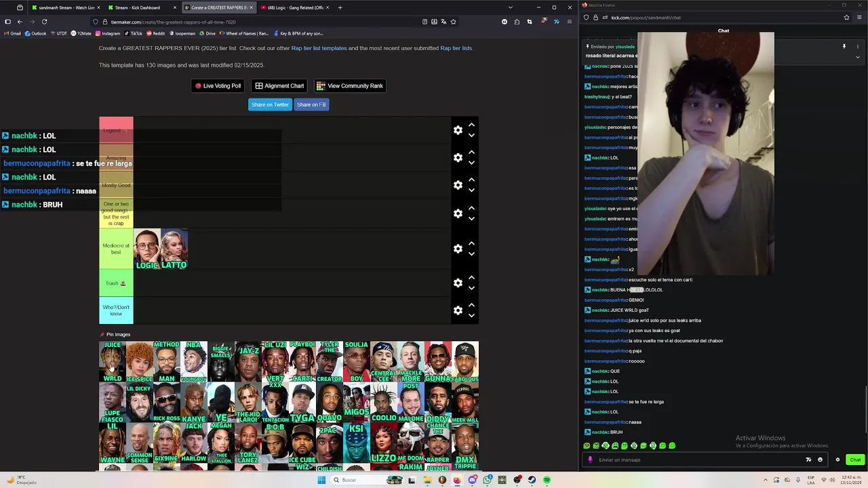Pick the JAY-Z rapper image
This screenshot has height=488, width=868.
tap(248, 361)
